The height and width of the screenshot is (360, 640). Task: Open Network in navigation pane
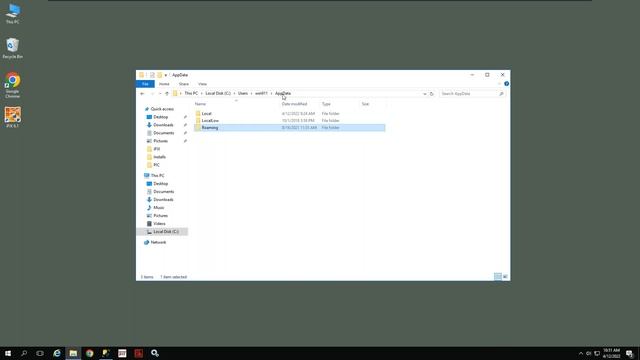(x=158, y=242)
